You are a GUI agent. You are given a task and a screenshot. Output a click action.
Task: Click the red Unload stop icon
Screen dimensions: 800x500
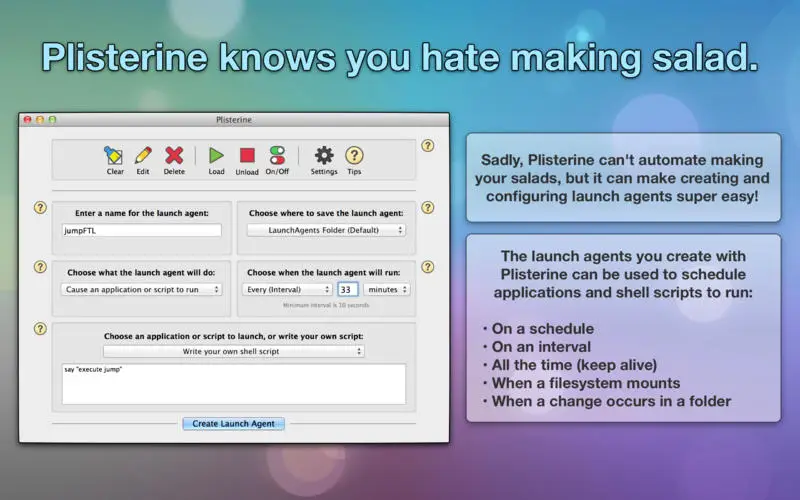pos(247,155)
